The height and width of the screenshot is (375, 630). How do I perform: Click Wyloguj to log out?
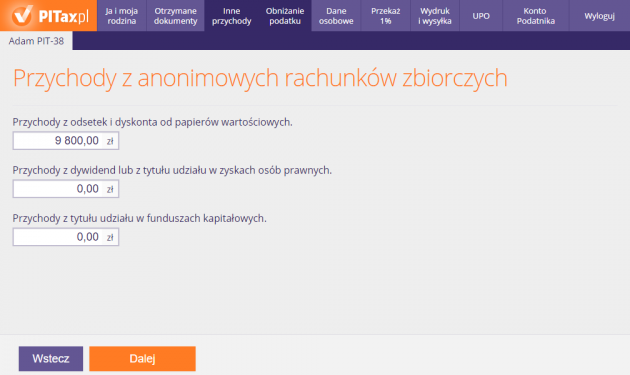[599, 16]
